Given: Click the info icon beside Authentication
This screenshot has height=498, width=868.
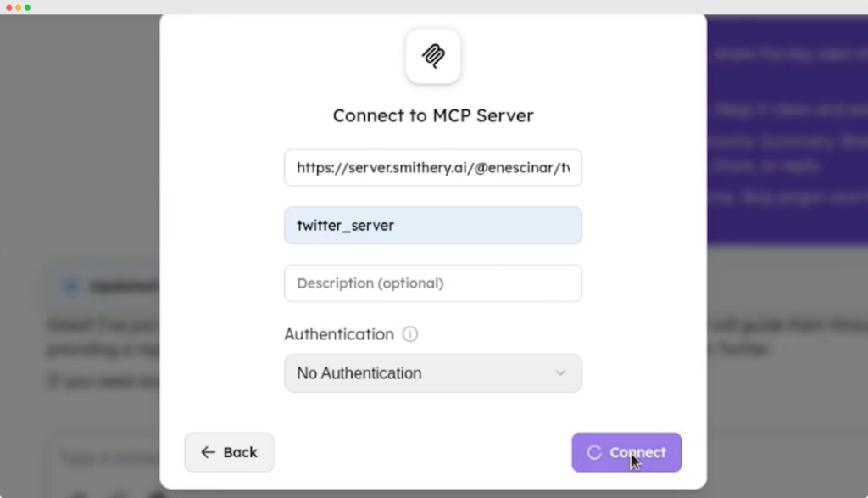Looking at the screenshot, I should click(x=410, y=334).
